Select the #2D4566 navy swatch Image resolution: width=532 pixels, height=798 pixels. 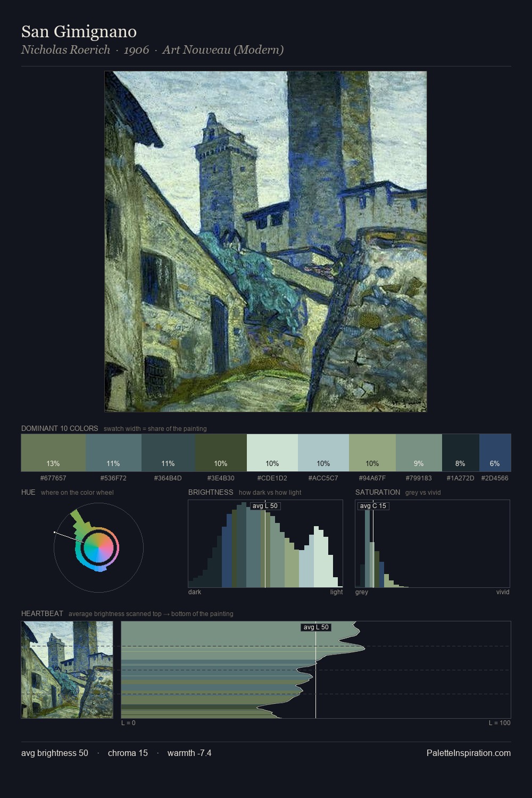pyautogui.click(x=495, y=453)
